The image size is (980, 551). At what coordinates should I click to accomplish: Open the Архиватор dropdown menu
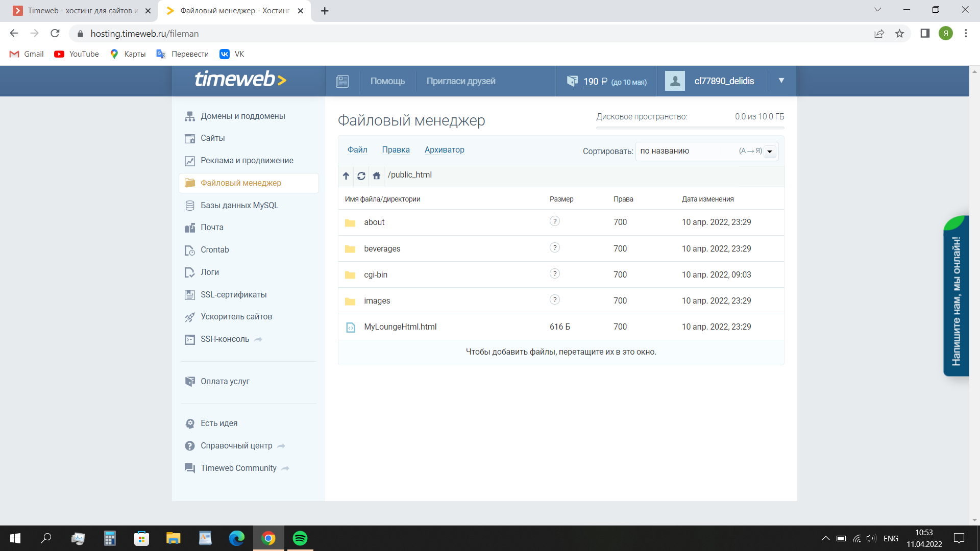tap(444, 149)
